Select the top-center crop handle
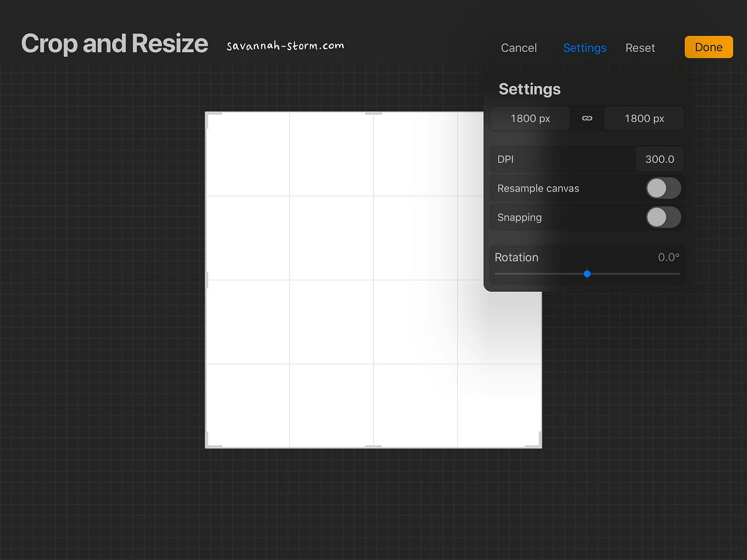Screen dimensions: 747x560 pyautogui.click(x=373, y=113)
